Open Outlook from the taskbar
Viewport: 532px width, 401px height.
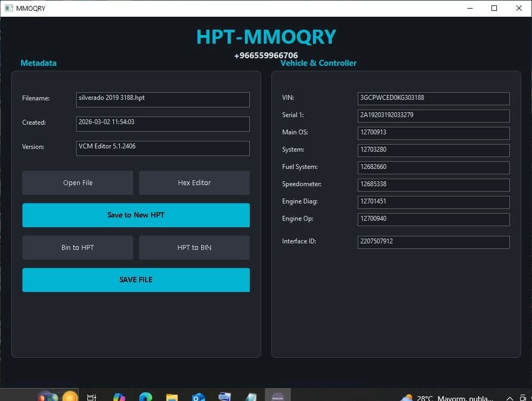click(198, 397)
